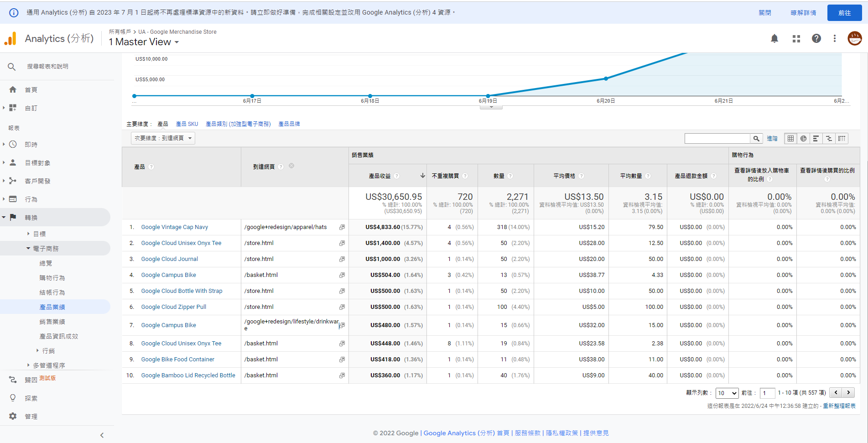
Task: Click the search reports magnifier in sidebar
Action: (x=12, y=67)
